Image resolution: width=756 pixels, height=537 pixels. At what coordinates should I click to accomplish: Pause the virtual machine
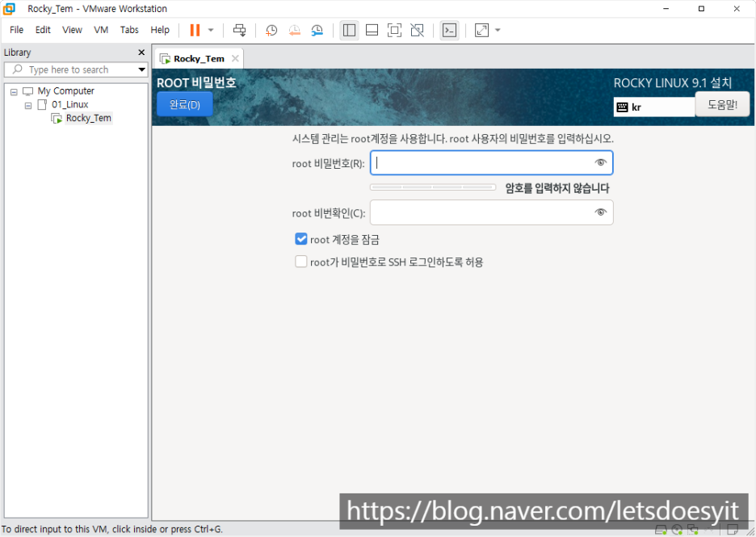pos(195,31)
